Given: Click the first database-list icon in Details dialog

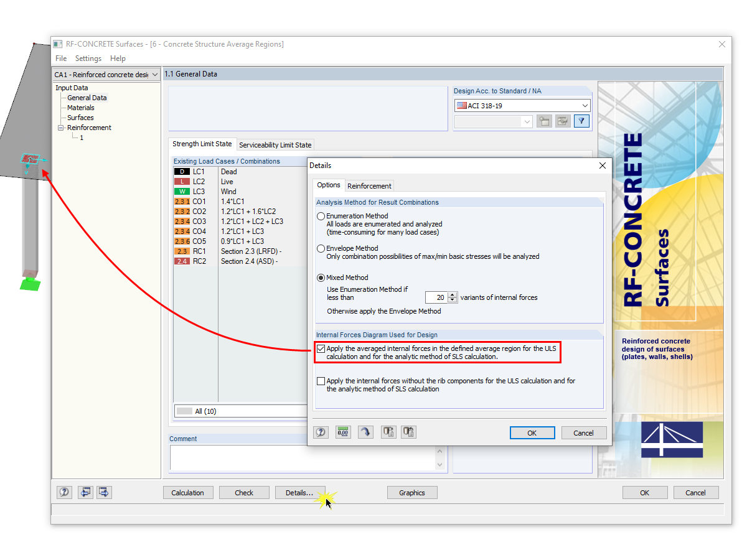Looking at the screenshot, I should (388, 432).
